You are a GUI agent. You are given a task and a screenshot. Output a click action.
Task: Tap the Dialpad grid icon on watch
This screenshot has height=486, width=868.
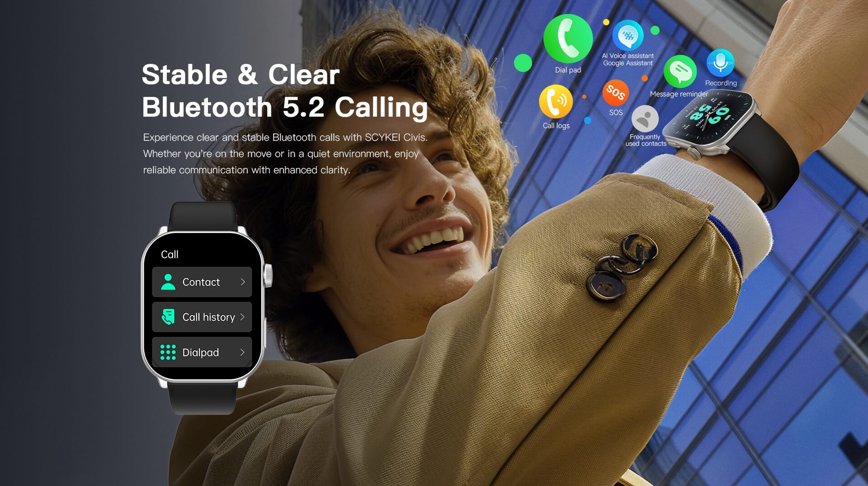(168, 352)
